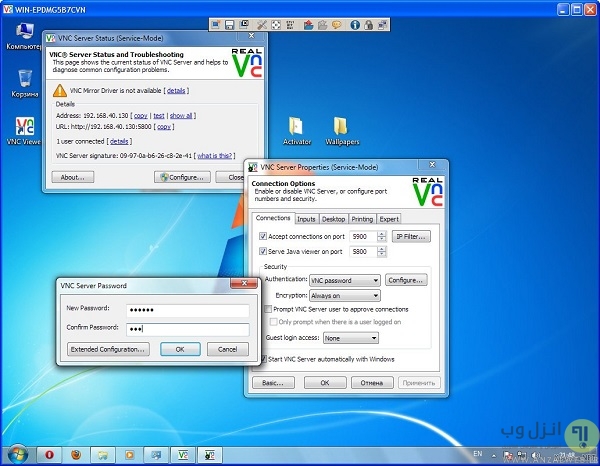The image size is (600, 466).
Task: Click the Send Files toolbar icon
Action: pos(308,25)
